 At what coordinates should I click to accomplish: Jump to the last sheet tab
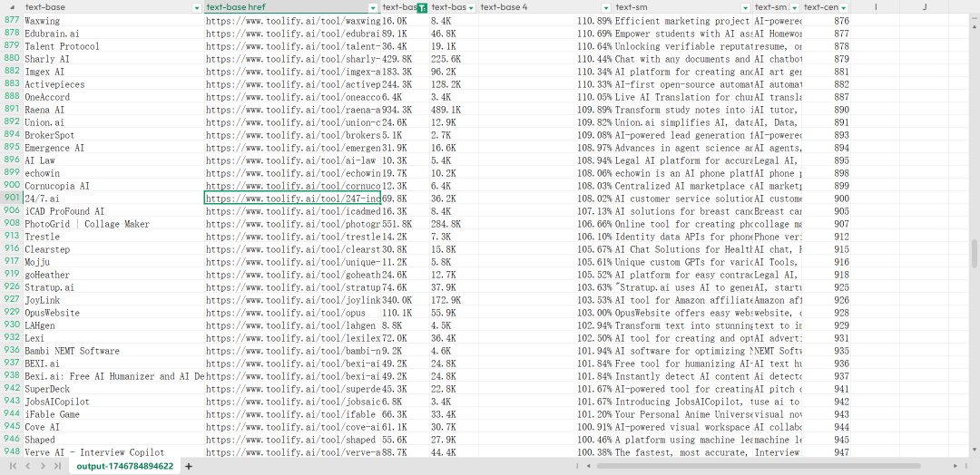pyautogui.click(x=57, y=466)
